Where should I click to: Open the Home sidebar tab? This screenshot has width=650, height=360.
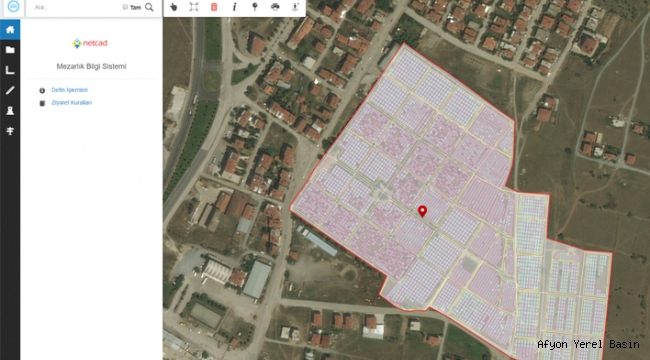(x=10, y=30)
